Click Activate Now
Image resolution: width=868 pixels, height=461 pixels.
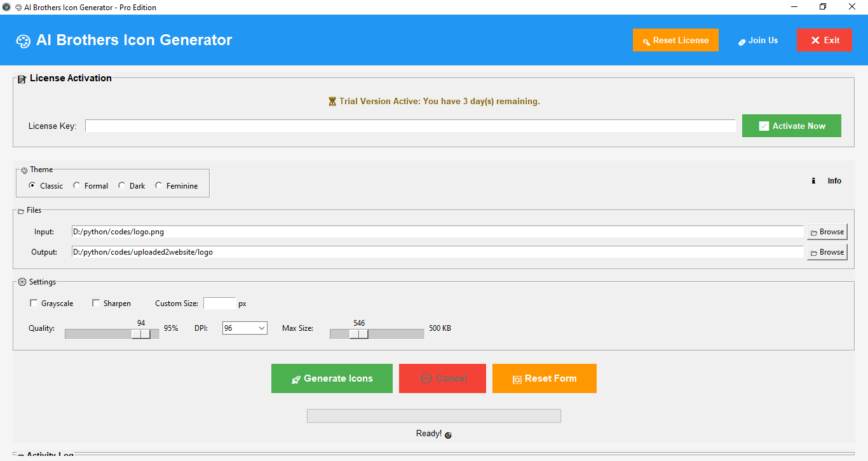[792, 126]
